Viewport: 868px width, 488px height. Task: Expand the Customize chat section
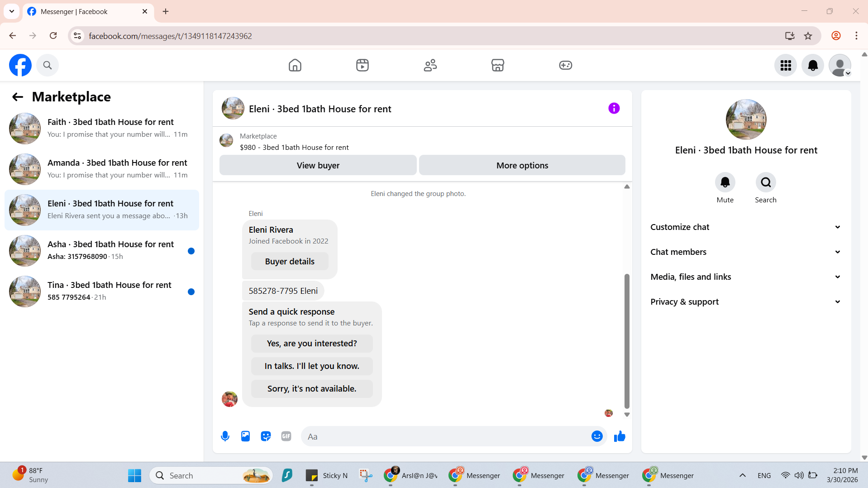click(746, 227)
